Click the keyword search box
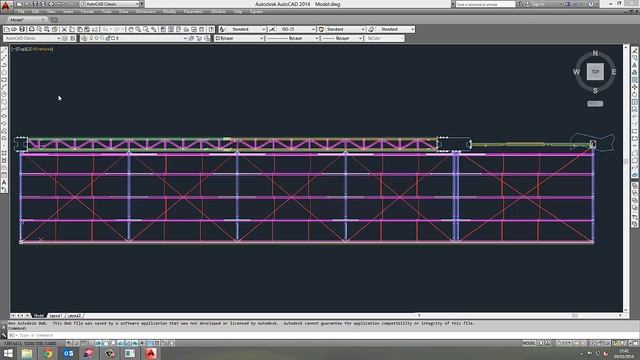 [x=485, y=4]
